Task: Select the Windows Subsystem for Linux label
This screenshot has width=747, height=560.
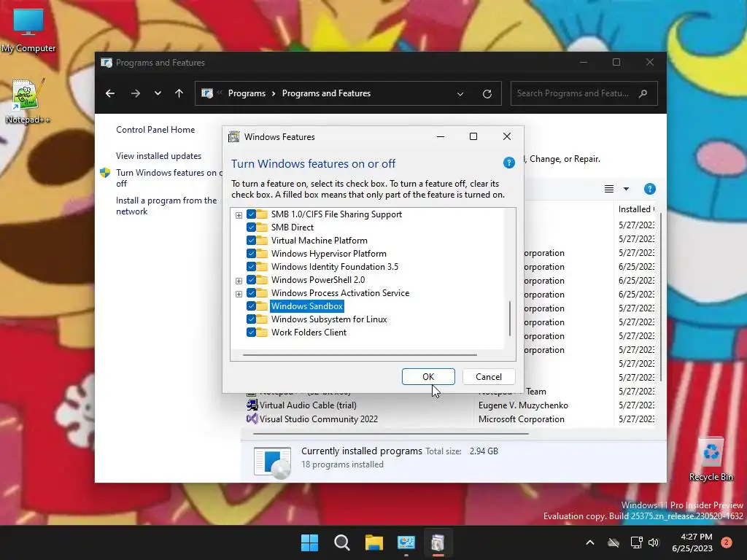Action: tap(329, 319)
